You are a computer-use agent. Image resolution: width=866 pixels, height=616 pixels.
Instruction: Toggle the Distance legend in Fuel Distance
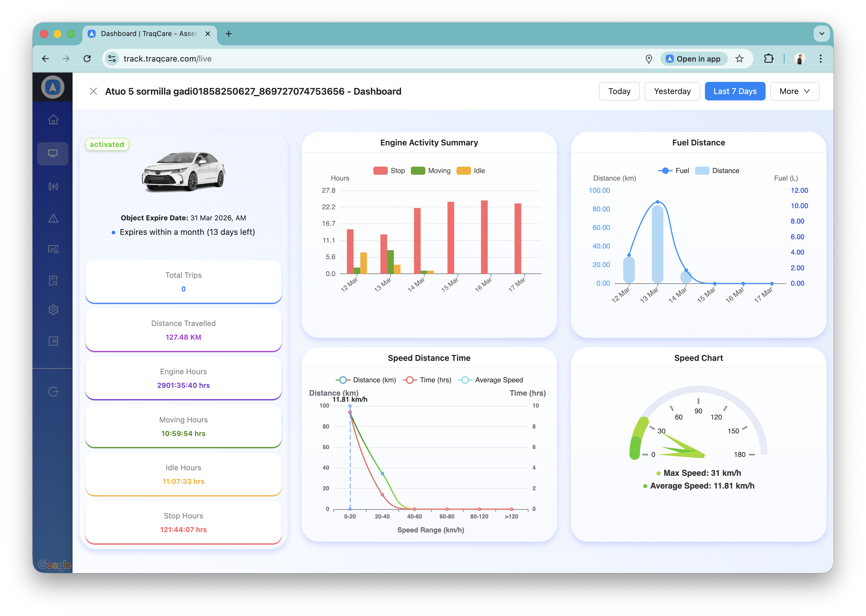717,171
